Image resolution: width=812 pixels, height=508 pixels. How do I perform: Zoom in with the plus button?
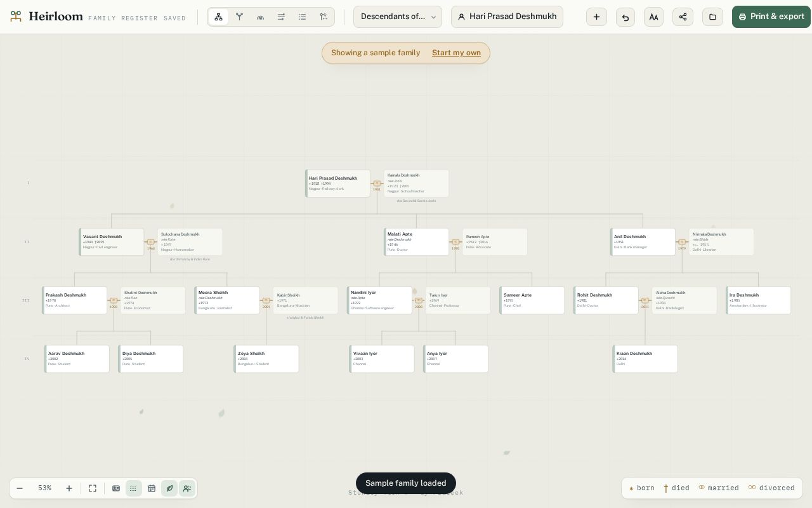coord(69,488)
